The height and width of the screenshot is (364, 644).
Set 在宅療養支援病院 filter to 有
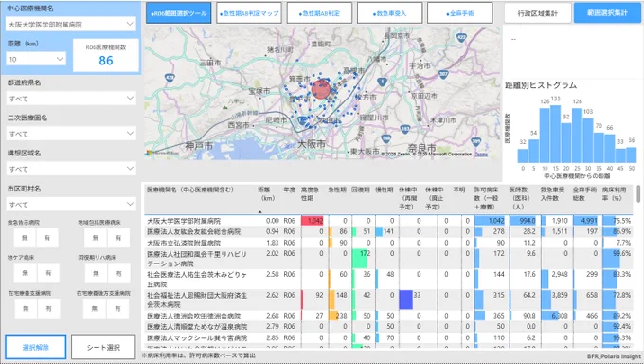pyautogui.click(x=48, y=308)
